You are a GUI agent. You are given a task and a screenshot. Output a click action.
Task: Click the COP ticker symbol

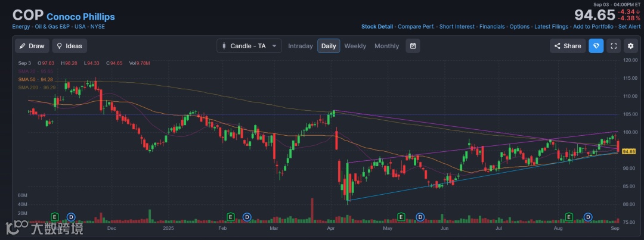click(x=28, y=15)
